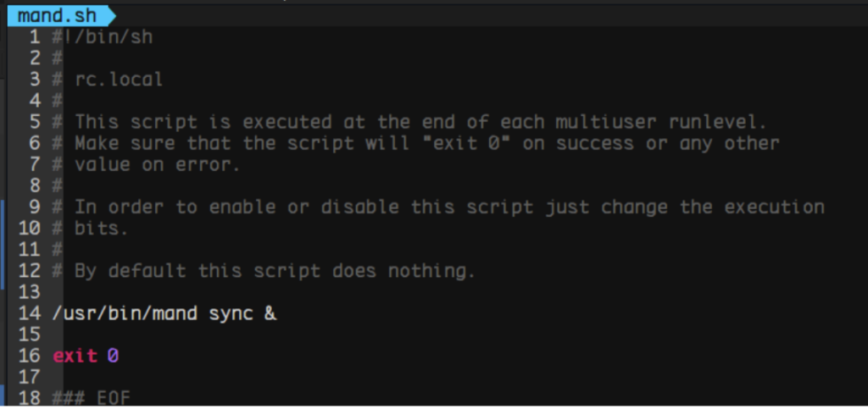Click the rc.local comment text
The width and height of the screenshot is (868, 409).
click(118, 80)
